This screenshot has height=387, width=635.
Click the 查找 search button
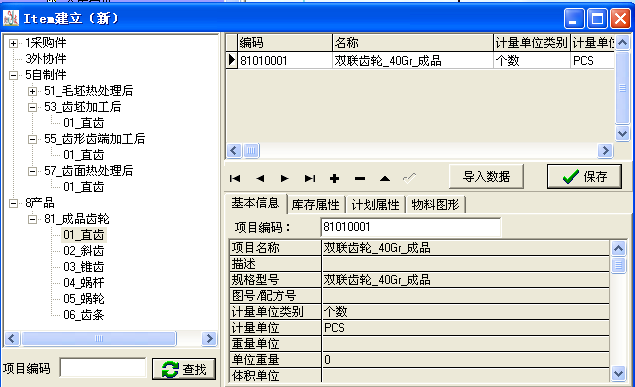coord(184,369)
